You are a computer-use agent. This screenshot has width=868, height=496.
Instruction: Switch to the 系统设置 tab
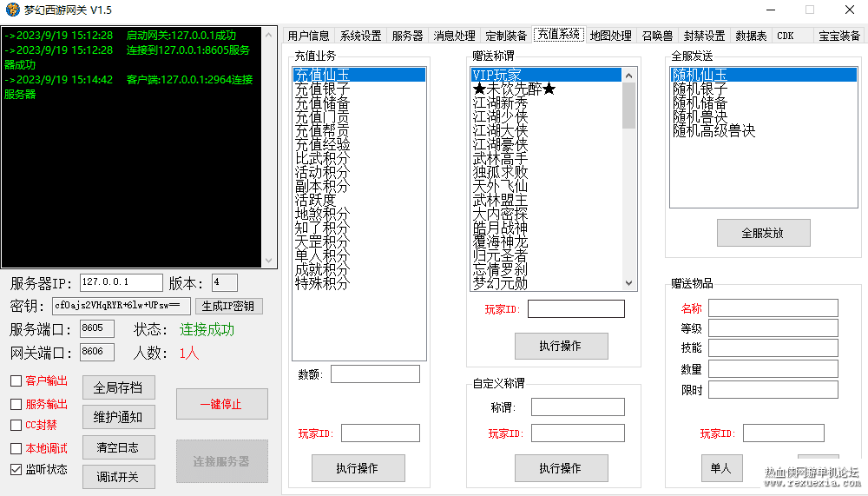(360, 36)
